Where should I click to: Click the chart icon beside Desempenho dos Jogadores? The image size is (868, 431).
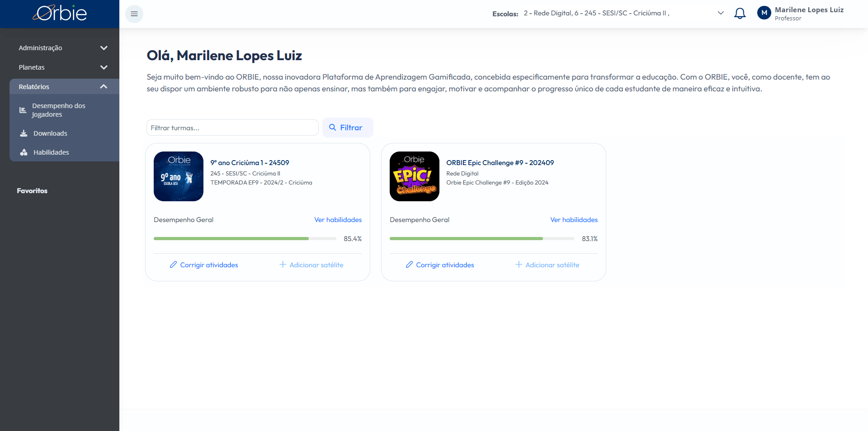click(x=23, y=110)
